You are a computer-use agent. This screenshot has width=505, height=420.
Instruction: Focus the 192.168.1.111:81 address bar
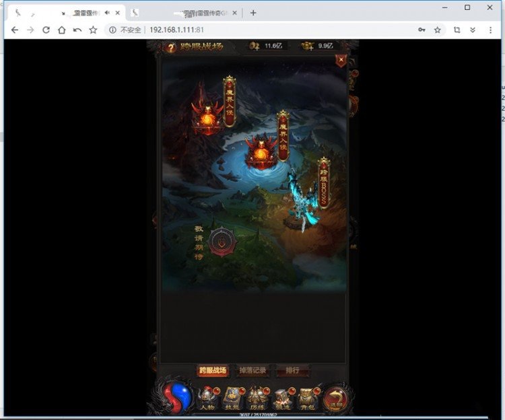[x=177, y=30]
